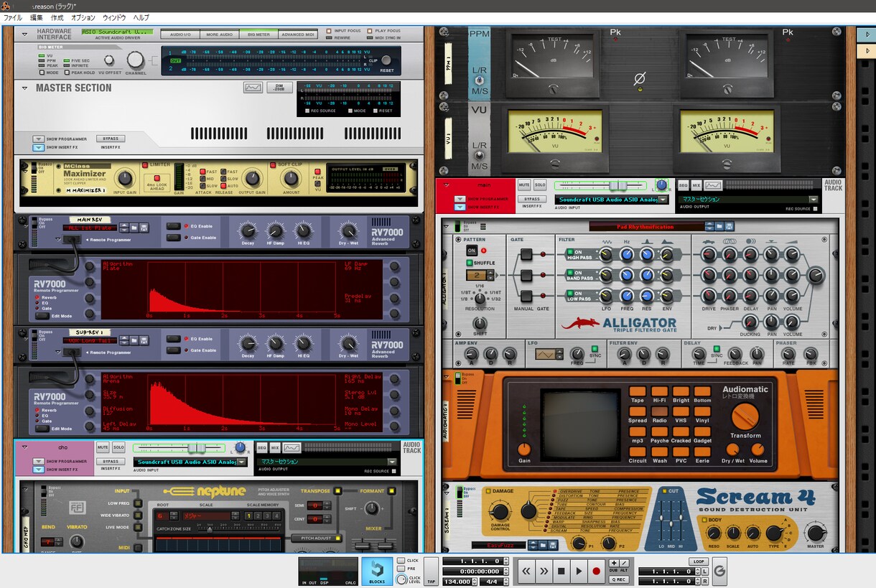This screenshot has width=876, height=588.
Task: Enable the Input Focus checkbox
Action: point(329,31)
